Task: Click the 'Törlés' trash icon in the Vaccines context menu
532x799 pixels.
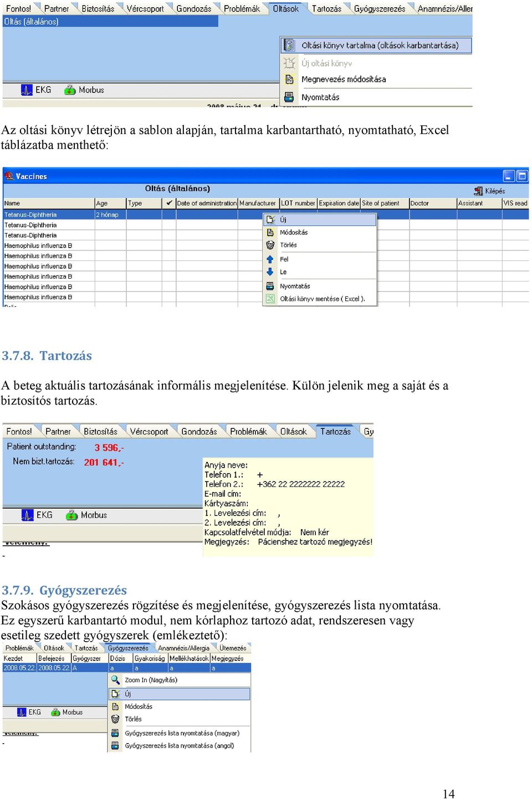Action: tap(270, 245)
